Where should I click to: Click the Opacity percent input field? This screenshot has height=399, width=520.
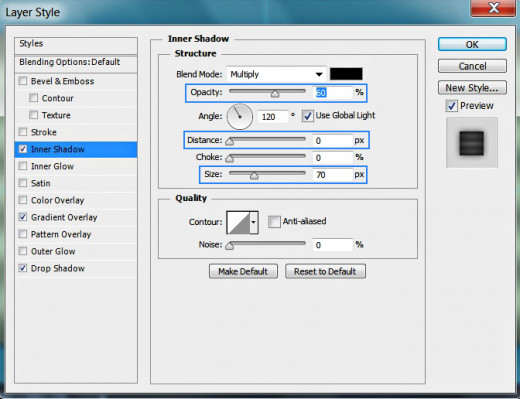pyautogui.click(x=333, y=93)
